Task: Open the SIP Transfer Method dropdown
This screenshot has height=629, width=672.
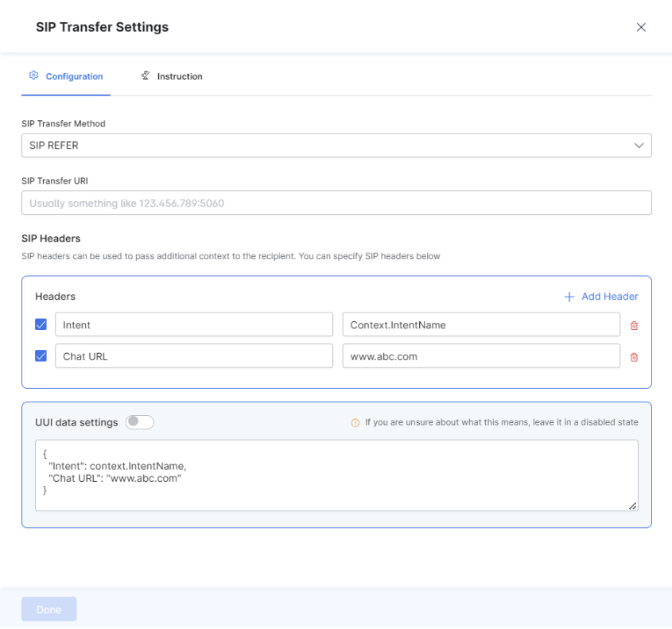Action: point(336,146)
